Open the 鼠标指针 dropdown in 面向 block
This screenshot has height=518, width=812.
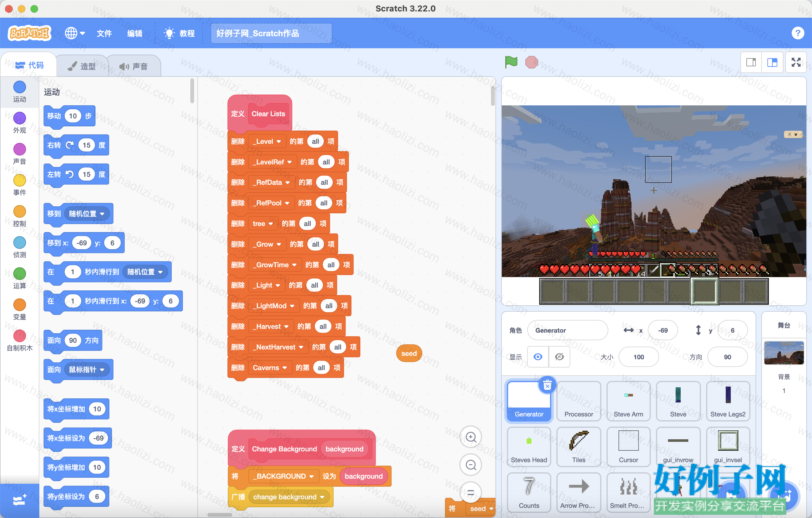(x=87, y=369)
